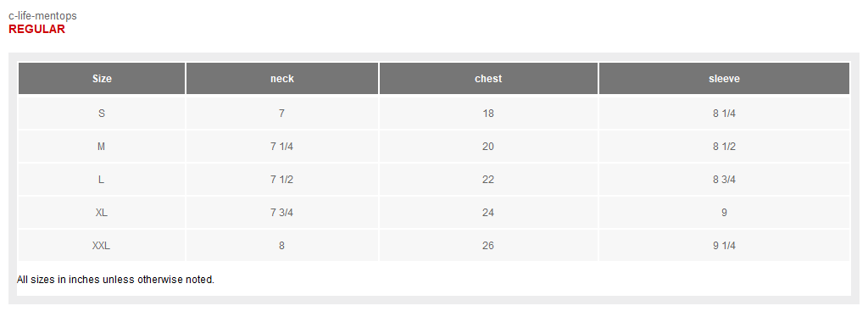Select the chest value 22
The height and width of the screenshot is (317, 868).
point(488,180)
